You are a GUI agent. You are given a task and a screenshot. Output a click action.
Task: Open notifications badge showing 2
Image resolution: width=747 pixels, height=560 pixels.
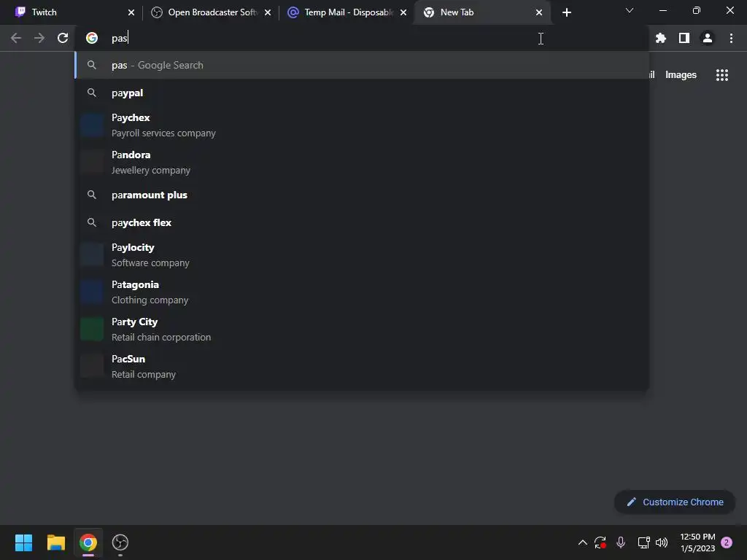click(x=727, y=542)
